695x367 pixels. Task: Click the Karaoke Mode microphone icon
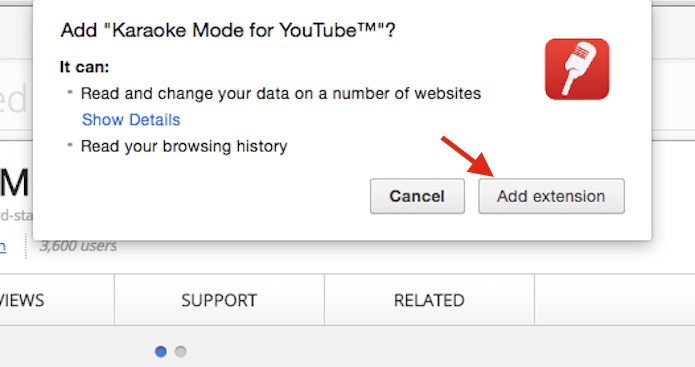coord(577,69)
